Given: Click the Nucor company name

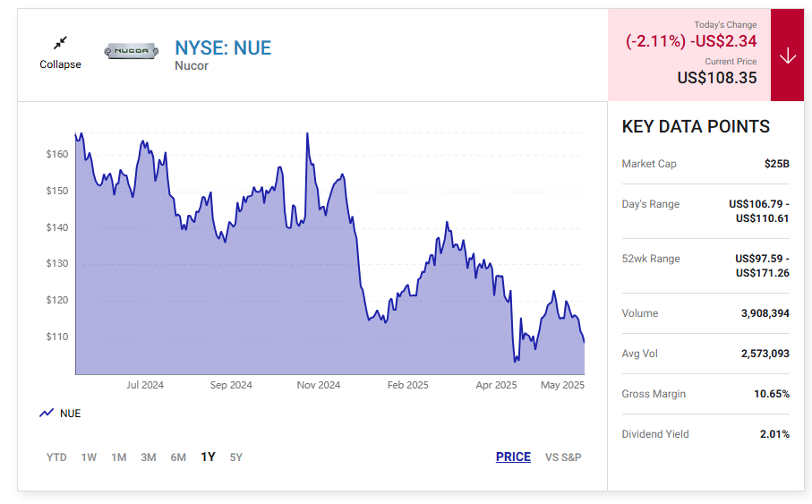Looking at the screenshot, I should click(192, 65).
